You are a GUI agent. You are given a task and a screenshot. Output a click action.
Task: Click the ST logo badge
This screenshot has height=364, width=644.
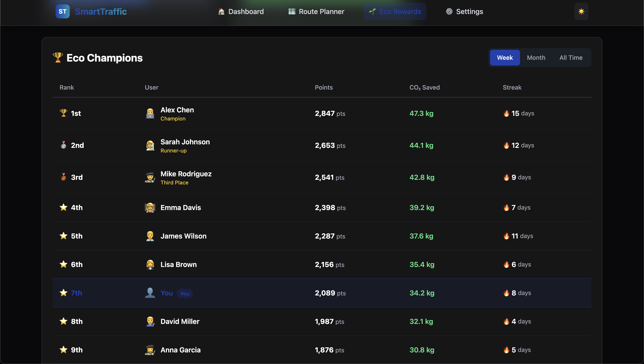click(x=62, y=12)
